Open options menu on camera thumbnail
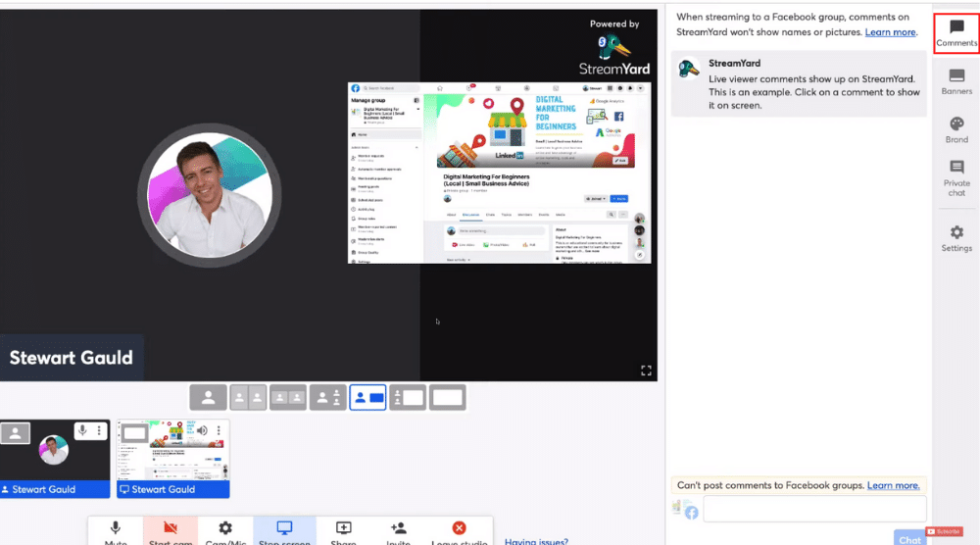Screen dimensions: 980x545 coord(99,430)
